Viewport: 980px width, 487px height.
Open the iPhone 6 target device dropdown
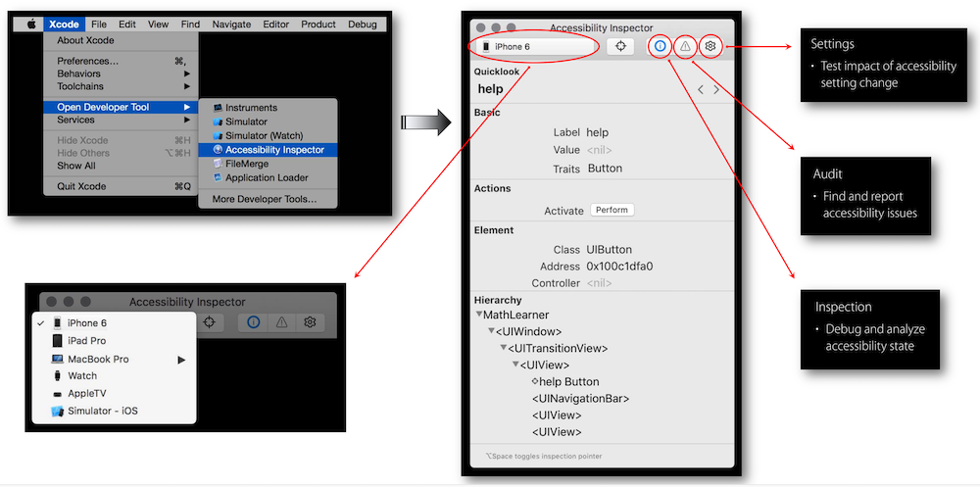click(x=535, y=46)
